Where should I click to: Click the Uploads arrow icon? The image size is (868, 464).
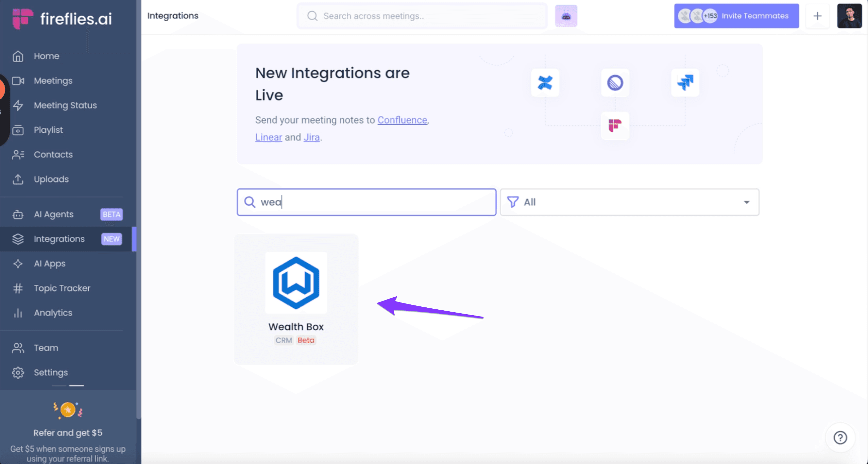18,179
